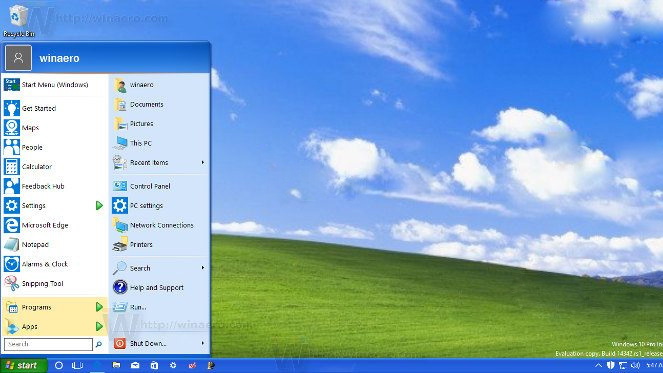
Task: Click the winaero user name header
Action: 59,58
